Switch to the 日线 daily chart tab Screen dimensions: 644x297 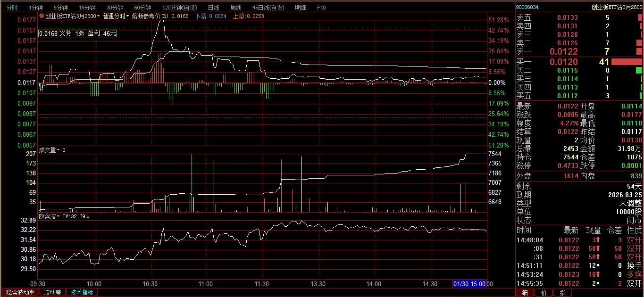click(x=213, y=8)
